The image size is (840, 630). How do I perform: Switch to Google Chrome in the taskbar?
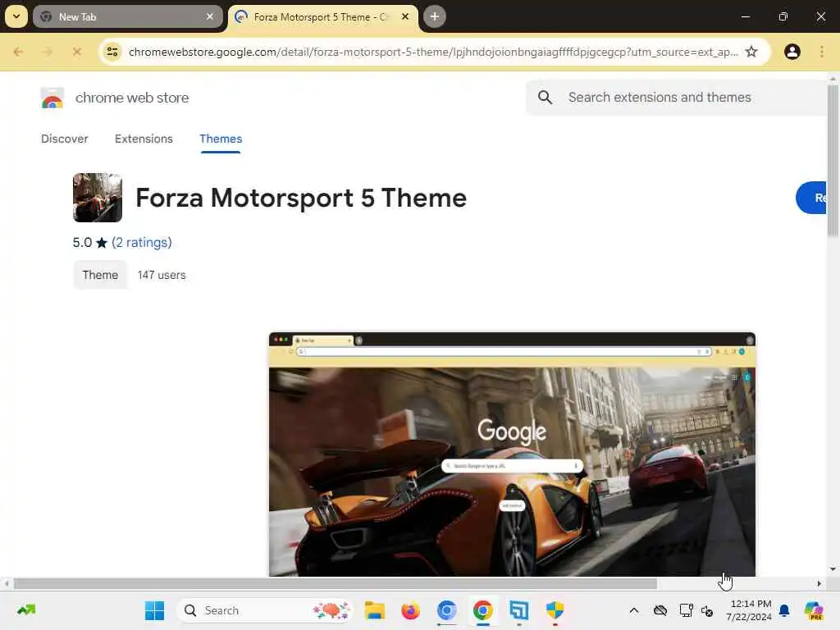click(x=482, y=610)
